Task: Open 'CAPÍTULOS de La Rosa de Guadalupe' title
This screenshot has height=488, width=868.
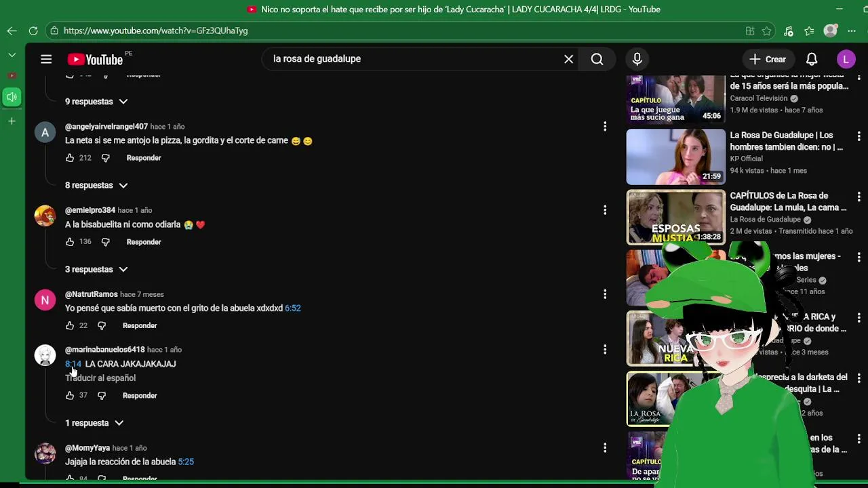Action: (789, 201)
